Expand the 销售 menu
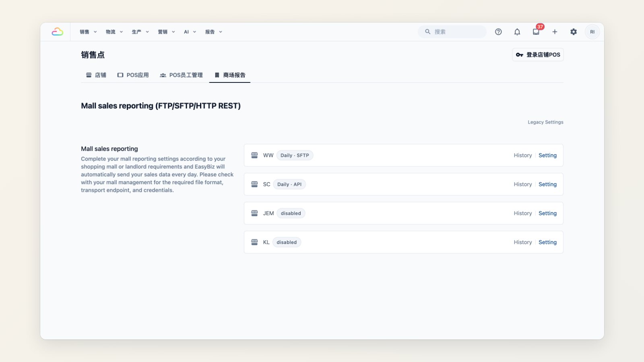The height and width of the screenshot is (362, 644). [x=88, y=32]
